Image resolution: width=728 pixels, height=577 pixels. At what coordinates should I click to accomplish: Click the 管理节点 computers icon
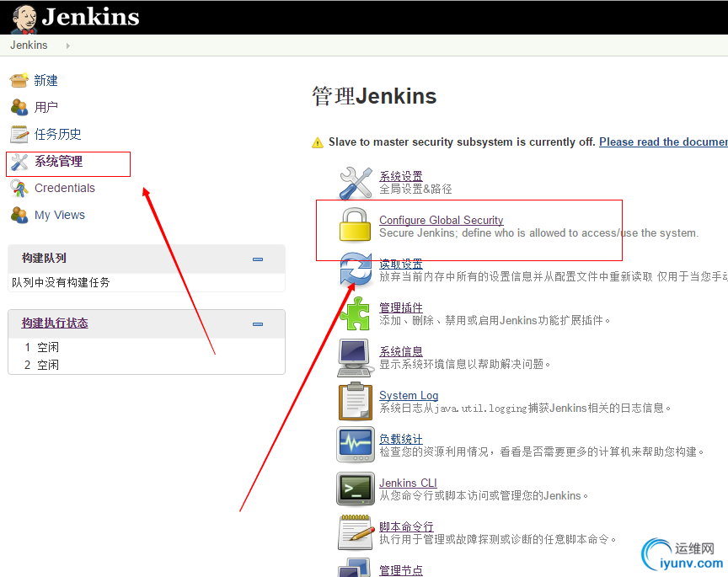point(355,567)
